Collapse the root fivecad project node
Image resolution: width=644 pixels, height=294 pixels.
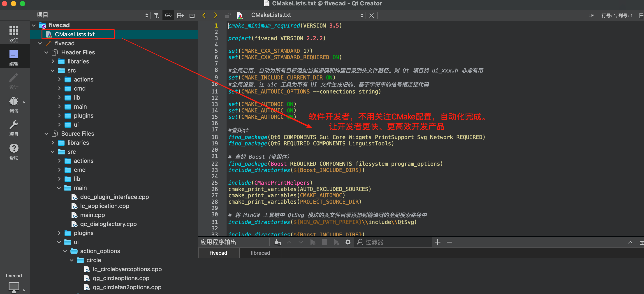click(34, 25)
